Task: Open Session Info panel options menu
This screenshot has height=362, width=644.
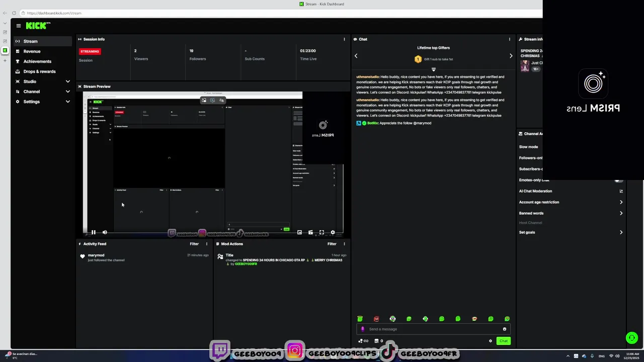Action: click(x=344, y=39)
